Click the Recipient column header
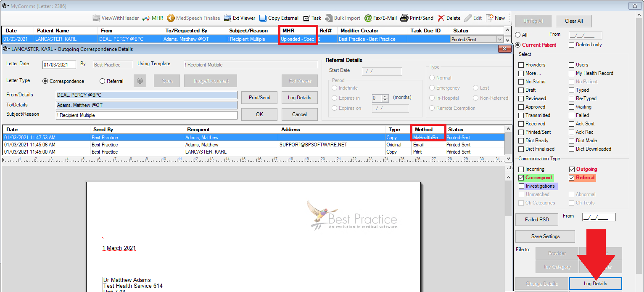 [x=231, y=130]
